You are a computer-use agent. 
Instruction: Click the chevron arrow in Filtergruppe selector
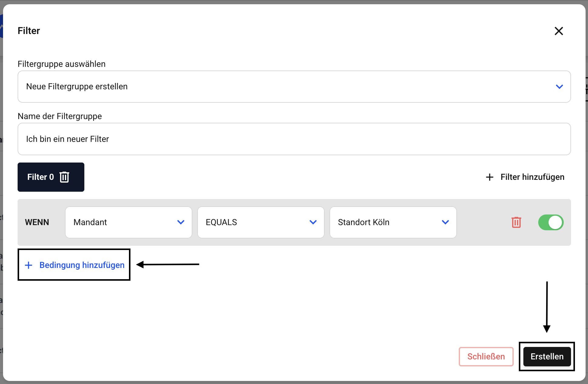pos(559,87)
